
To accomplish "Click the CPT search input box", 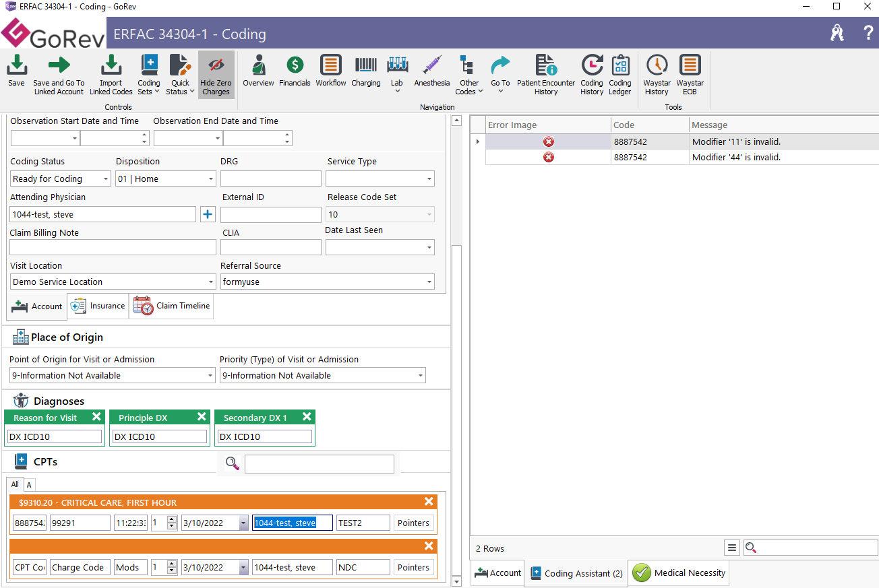I will click(320, 463).
